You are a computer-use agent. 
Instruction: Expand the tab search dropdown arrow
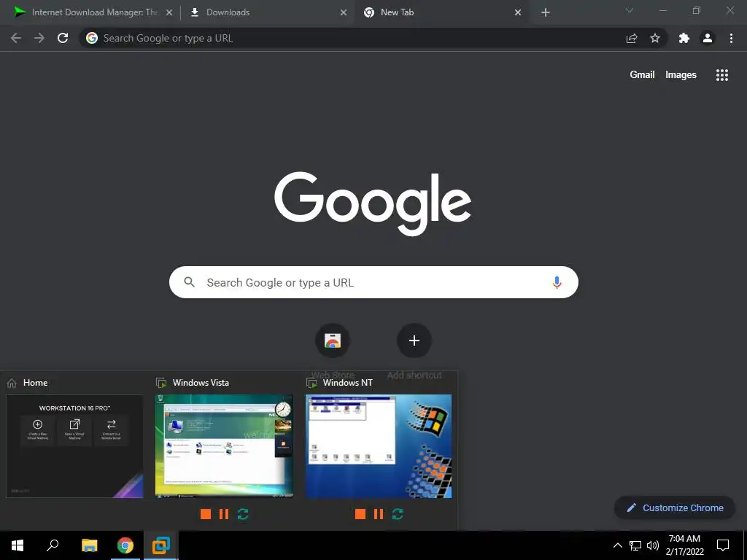630,10
